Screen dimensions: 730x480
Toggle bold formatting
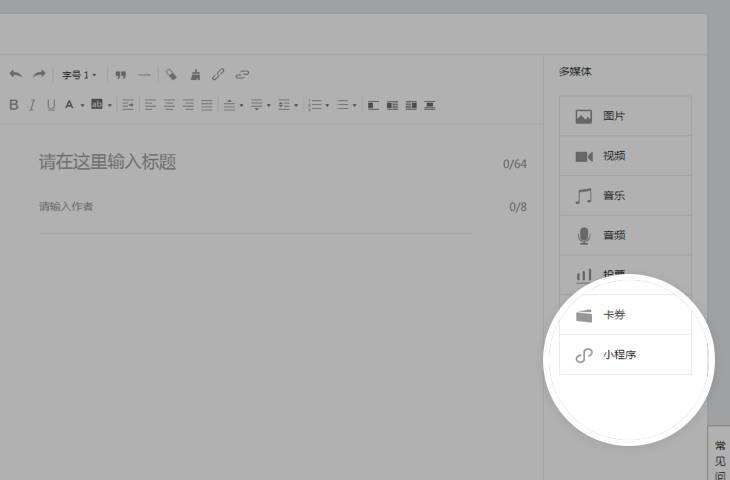click(14, 104)
